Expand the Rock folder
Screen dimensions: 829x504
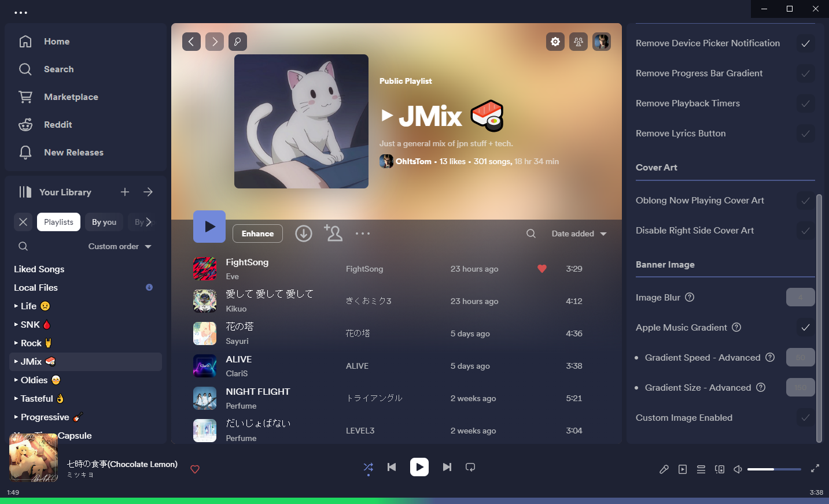[x=16, y=343]
